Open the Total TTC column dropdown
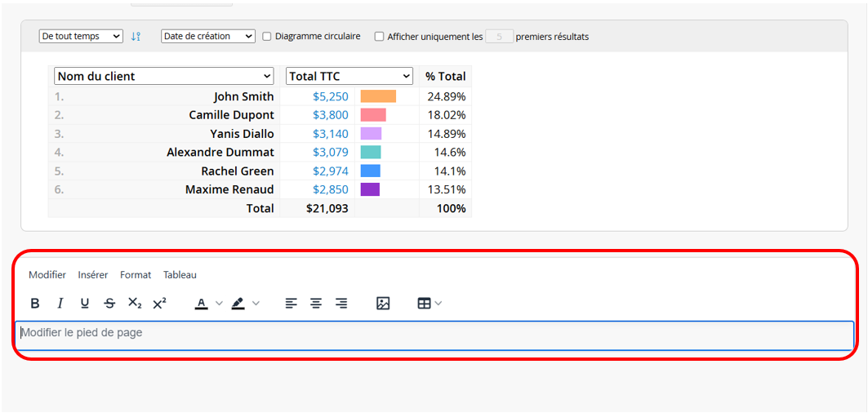The height and width of the screenshot is (413, 868). (349, 77)
